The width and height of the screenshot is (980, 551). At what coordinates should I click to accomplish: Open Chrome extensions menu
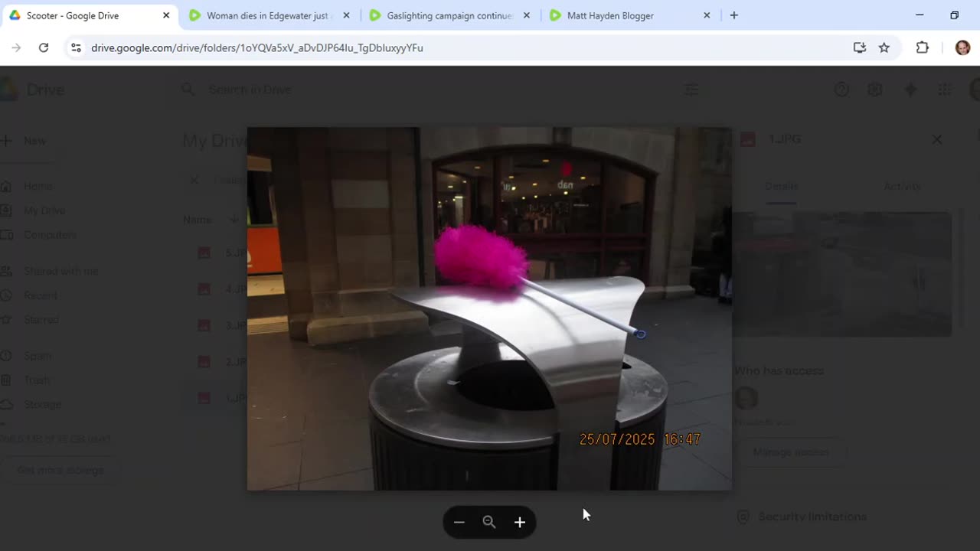coord(923,47)
